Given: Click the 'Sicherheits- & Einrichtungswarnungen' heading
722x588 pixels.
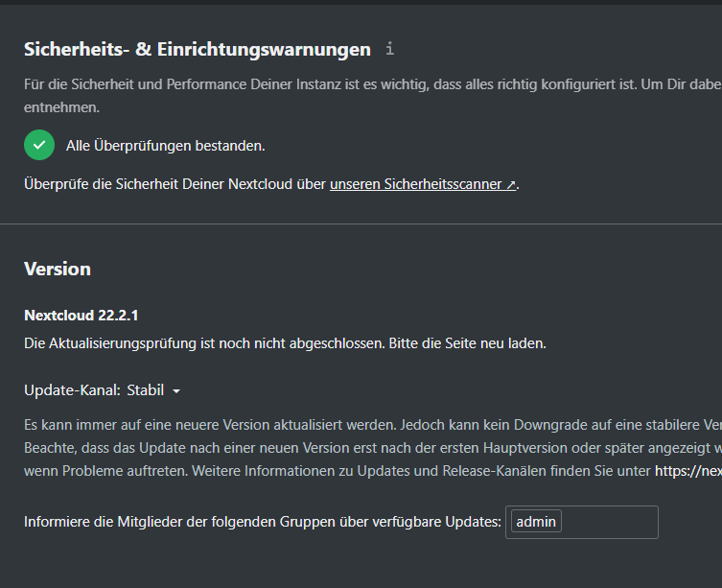Looking at the screenshot, I should click(198, 49).
